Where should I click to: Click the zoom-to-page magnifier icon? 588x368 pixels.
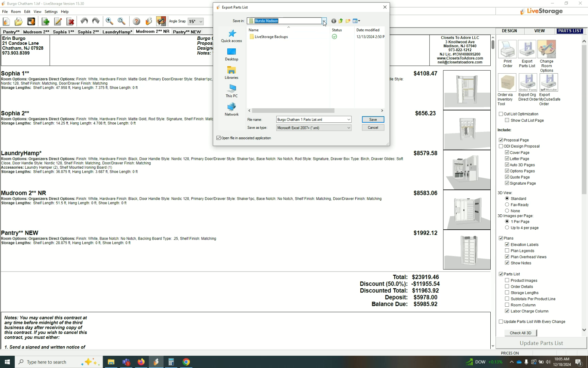click(121, 21)
